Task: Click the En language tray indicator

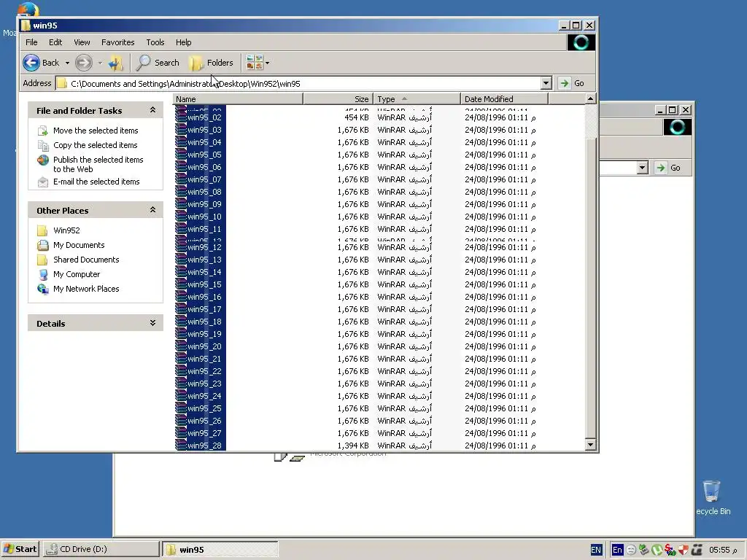Action: [617, 550]
